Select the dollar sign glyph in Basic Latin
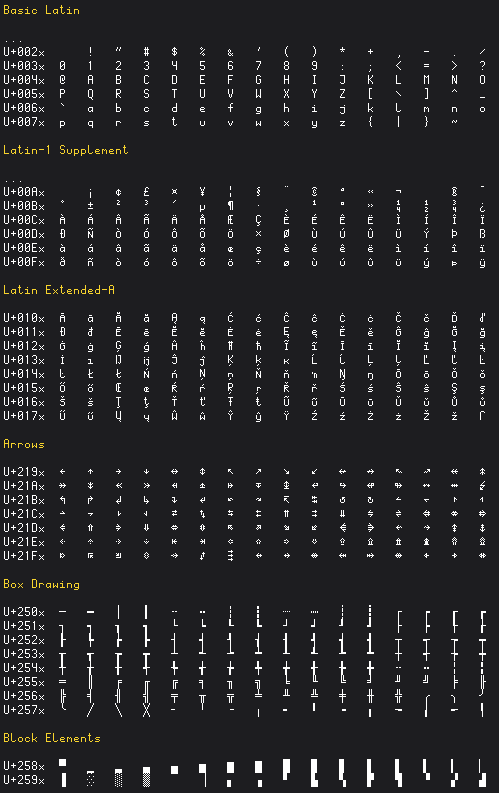 coord(174,52)
